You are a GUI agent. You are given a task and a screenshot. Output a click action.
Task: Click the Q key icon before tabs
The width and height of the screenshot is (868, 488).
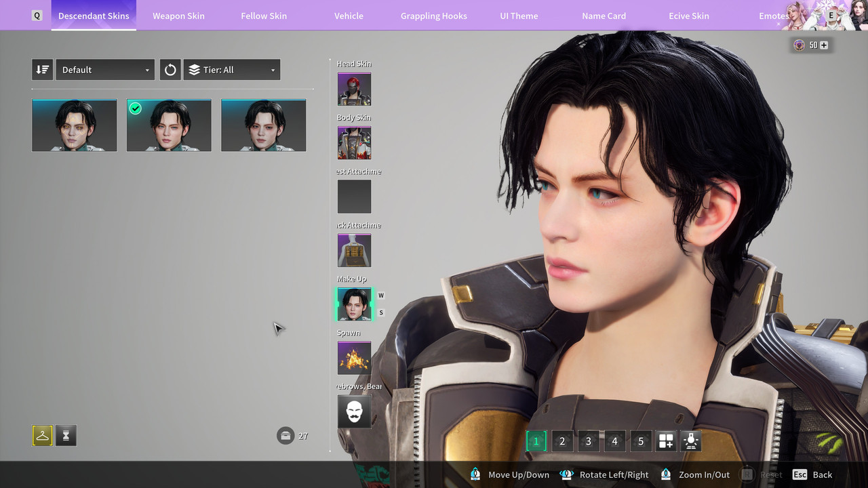pyautogui.click(x=37, y=16)
